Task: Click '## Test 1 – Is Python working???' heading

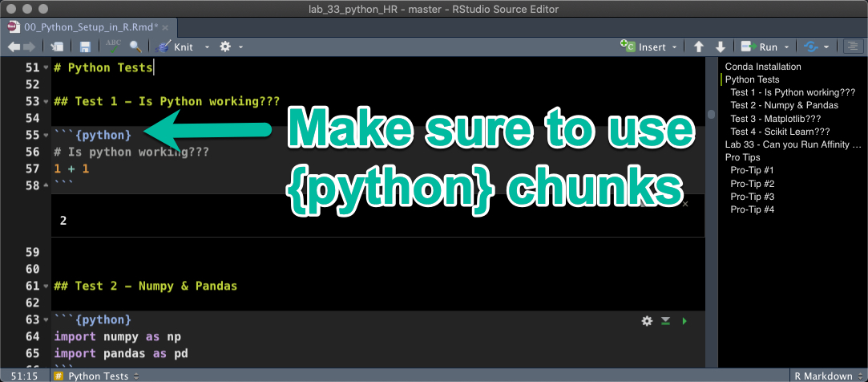Action: (167, 101)
